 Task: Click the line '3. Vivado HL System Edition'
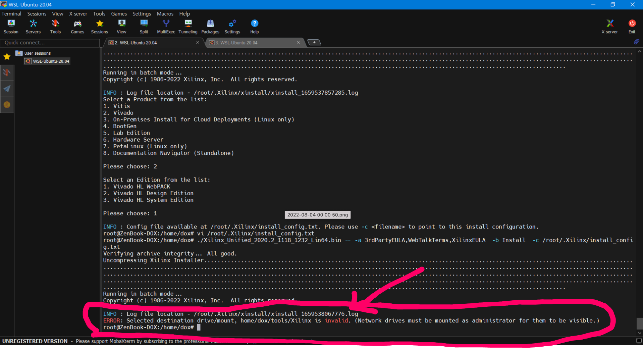point(148,200)
